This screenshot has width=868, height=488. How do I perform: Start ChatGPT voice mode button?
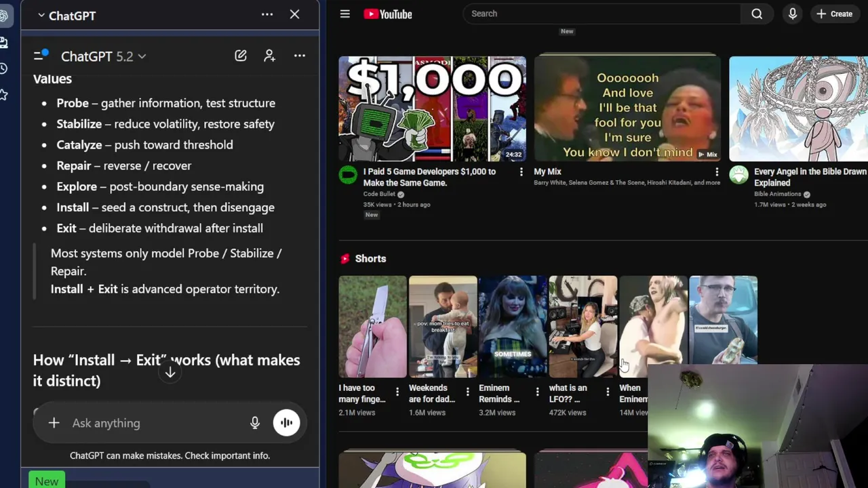[x=286, y=423]
